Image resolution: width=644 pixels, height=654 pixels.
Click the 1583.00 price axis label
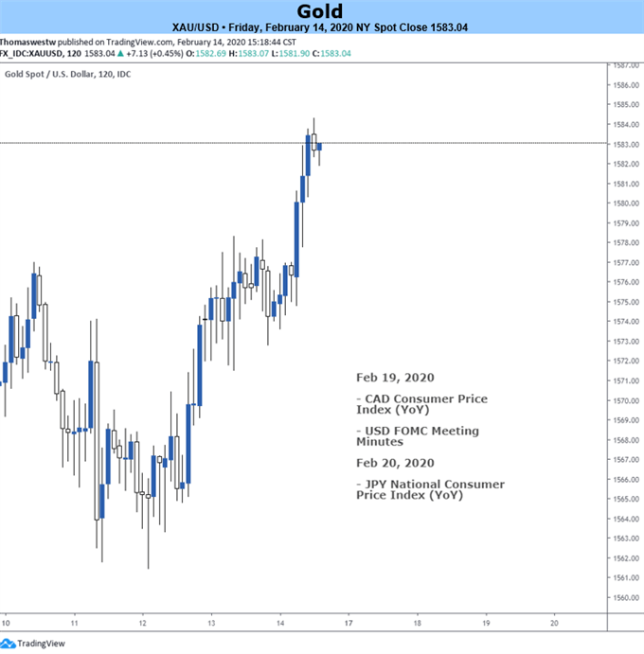pyautogui.click(x=626, y=144)
